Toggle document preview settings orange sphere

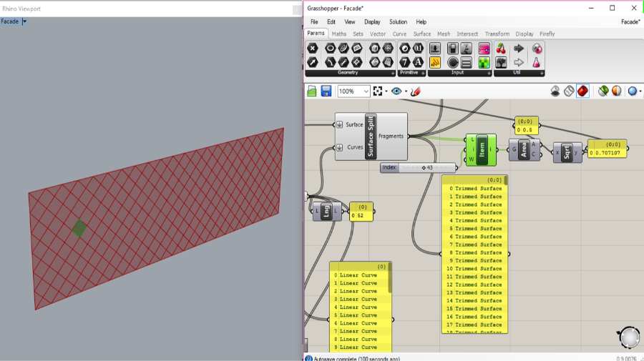pos(617,91)
